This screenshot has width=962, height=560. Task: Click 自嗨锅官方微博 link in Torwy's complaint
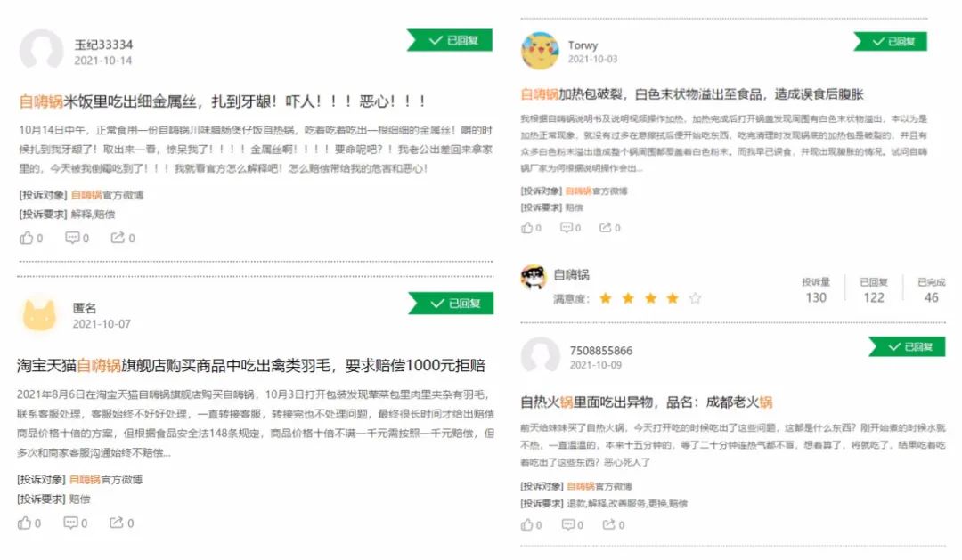596,191
